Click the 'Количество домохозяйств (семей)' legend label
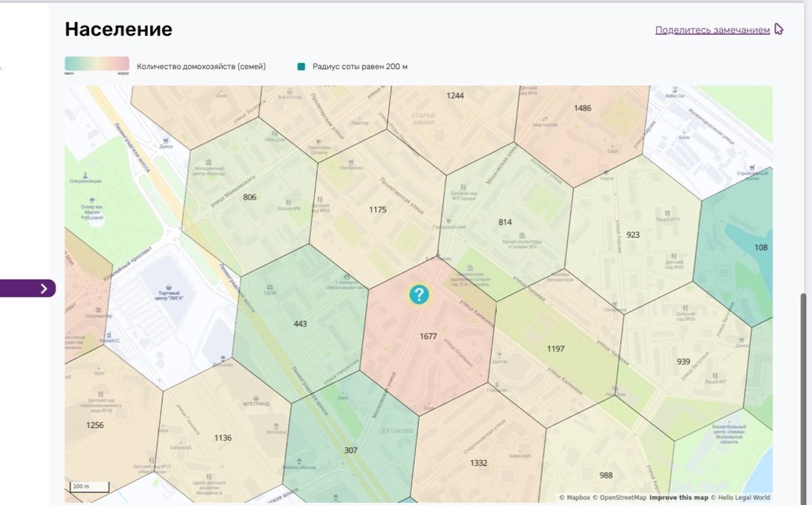 (201, 67)
